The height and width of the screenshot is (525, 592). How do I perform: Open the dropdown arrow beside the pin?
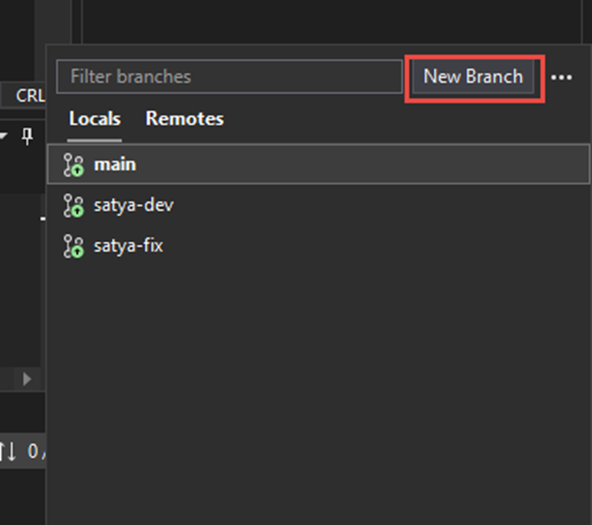point(3,136)
